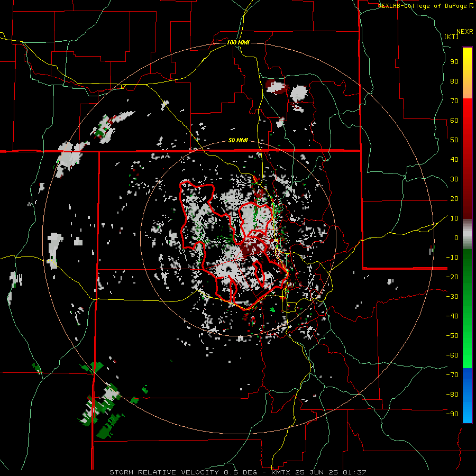Click the "[KT]" units label above the scale
Screen dimensions: 476x476
(x=452, y=36)
